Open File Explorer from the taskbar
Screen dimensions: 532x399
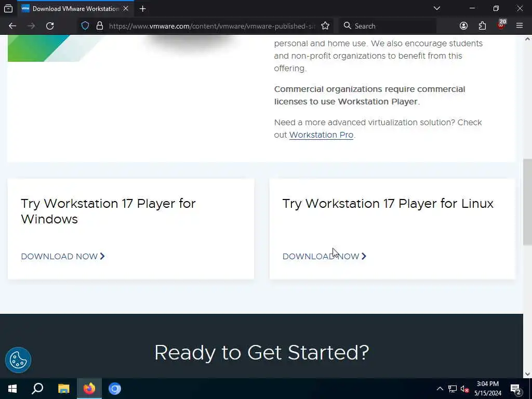point(63,389)
